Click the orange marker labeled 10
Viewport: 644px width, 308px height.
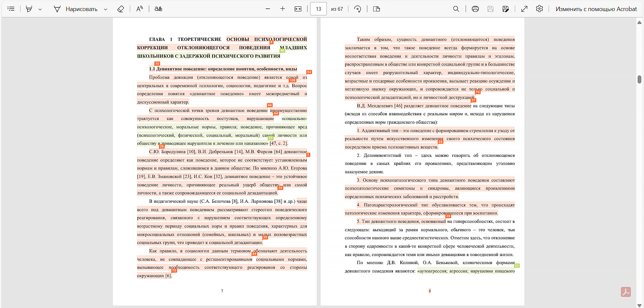[x=157, y=64]
